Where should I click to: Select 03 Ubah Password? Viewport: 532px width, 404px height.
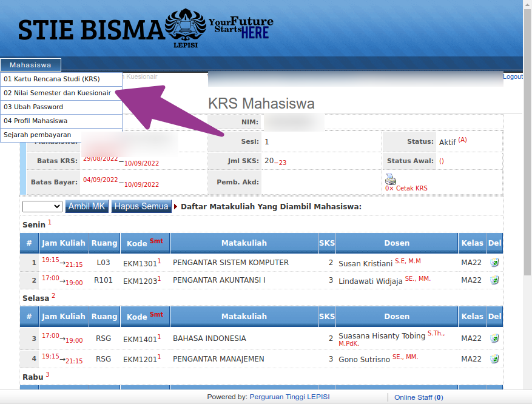[61, 107]
